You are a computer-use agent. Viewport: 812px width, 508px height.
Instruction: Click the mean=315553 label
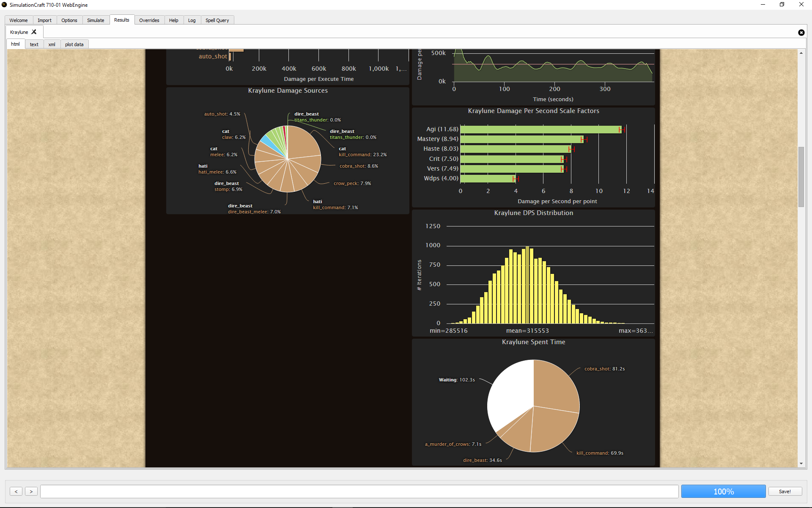tap(527, 331)
